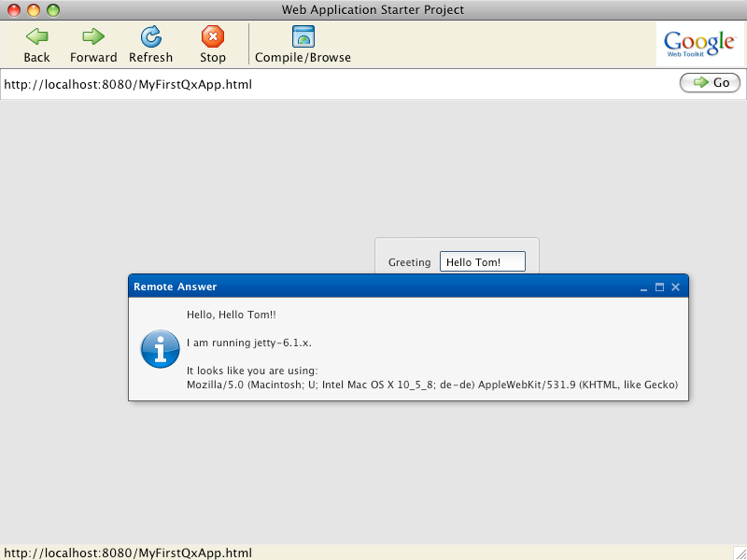The height and width of the screenshot is (560, 747).
Task: Maximize the Remote Answer dialog
Action: point(659,287)
